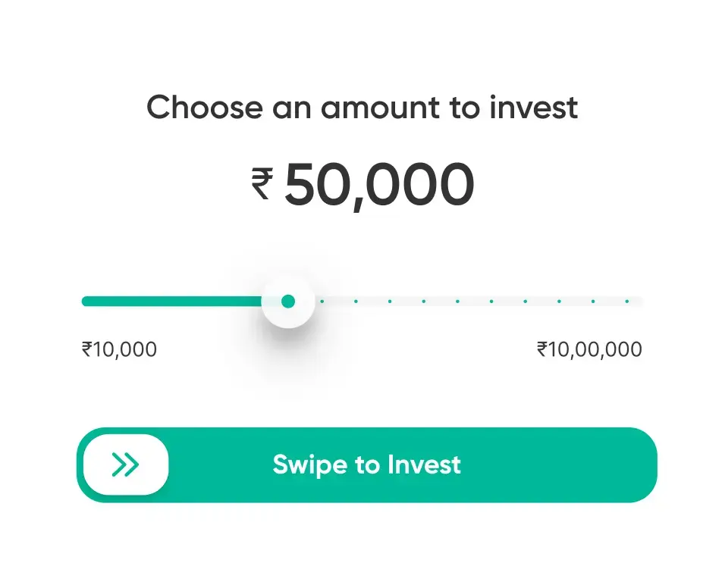Screen dimensions: 725x588
Task: Select the sixth tick dot after the thumb
Action: click(x=491, y=301)
